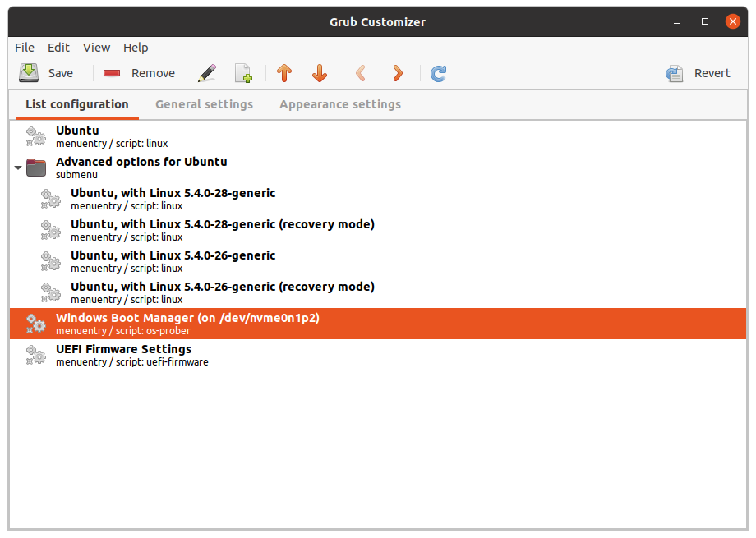The height and width of the screenshot is (538, 756).
Task: Click 'menuentry / script: uefi-firmware' subtitle
Action: point(132,362)
